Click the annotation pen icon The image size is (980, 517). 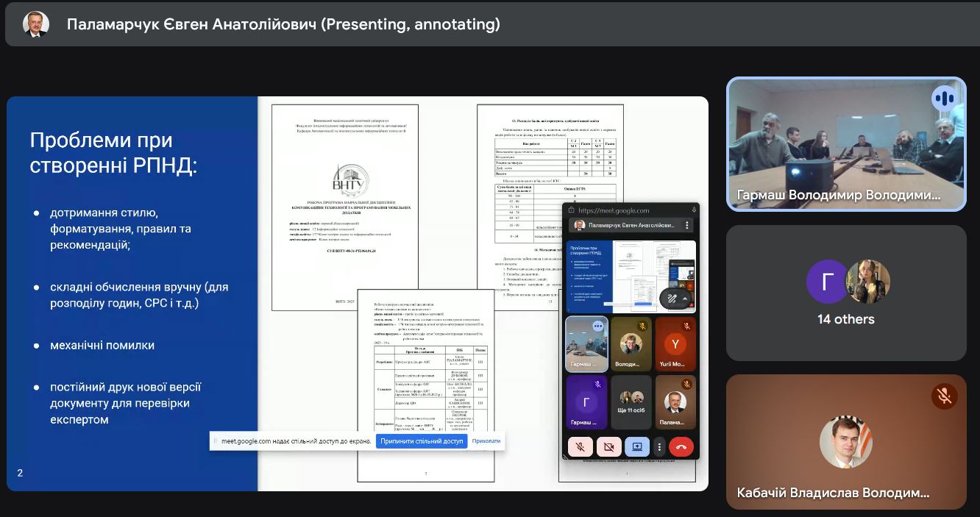tap(672, 299)
